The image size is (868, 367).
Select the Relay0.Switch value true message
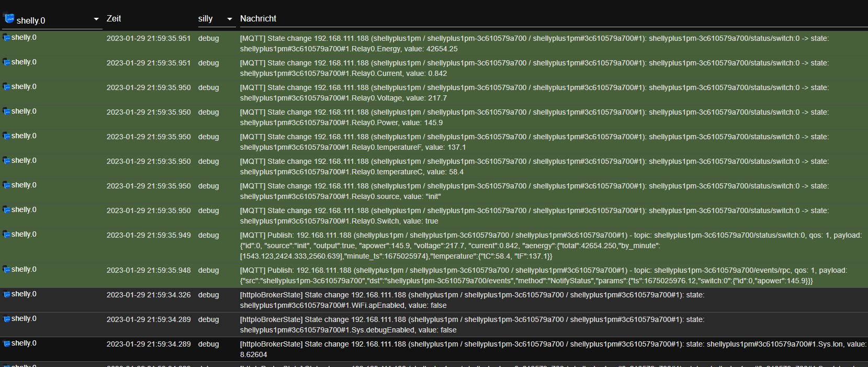pyautogui.click(x=534, y=216)
